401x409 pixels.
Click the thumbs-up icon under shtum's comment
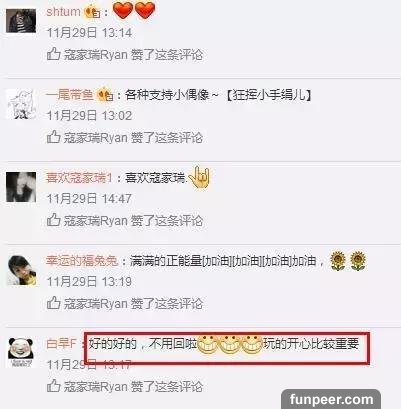[x=53, y=54]
